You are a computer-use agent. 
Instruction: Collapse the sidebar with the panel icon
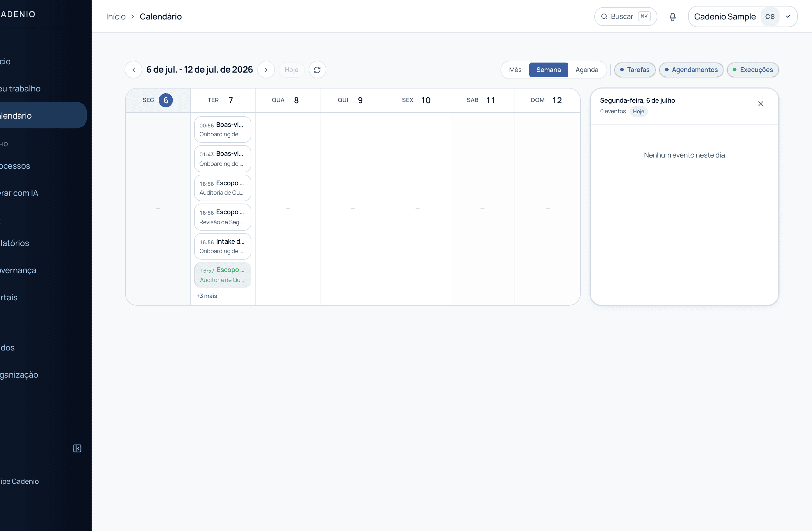(77, 448)
